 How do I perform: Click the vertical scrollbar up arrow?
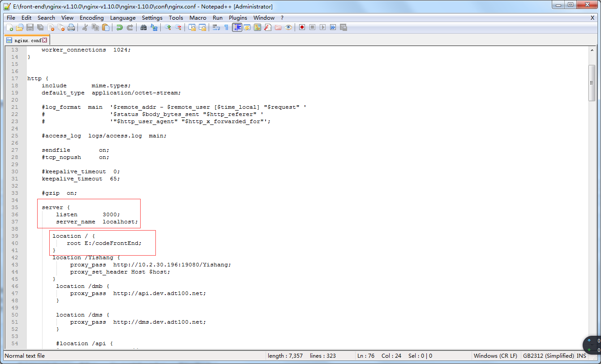click(592, 49)
